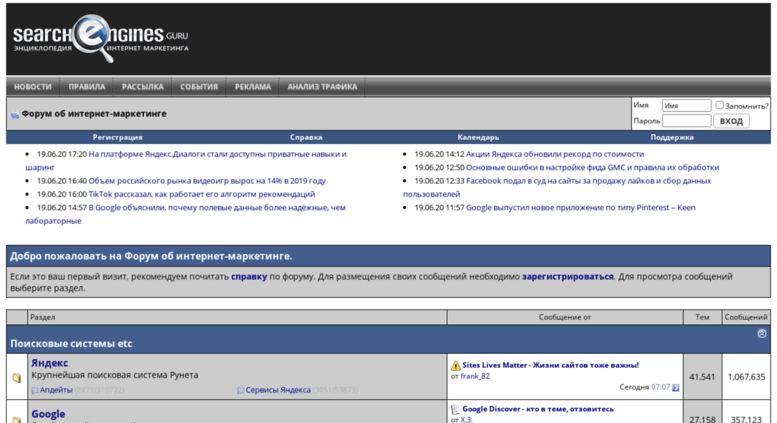Click the bold справку link in welcome text
Screen dimensions: 777x423
pyautogui.click(x=249, y=276)
